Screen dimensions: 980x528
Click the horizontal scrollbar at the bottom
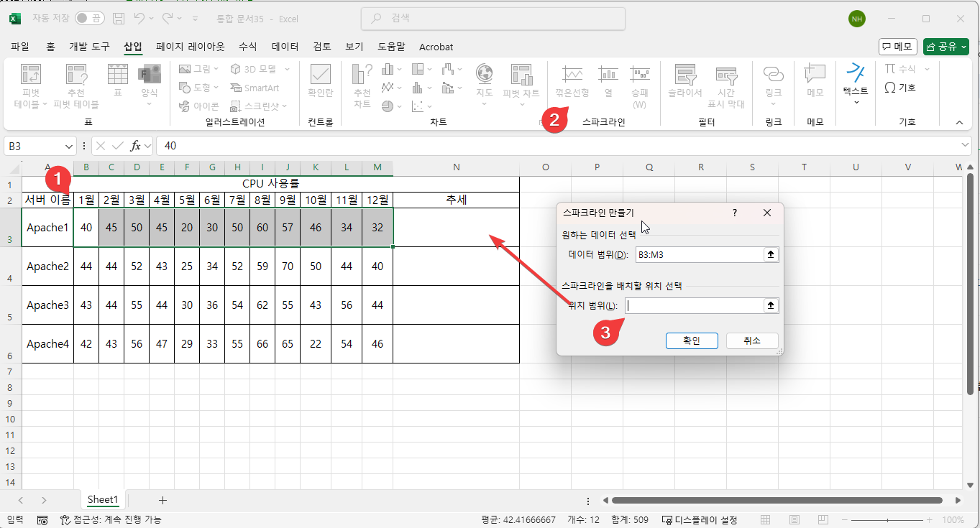coord(777,500)
